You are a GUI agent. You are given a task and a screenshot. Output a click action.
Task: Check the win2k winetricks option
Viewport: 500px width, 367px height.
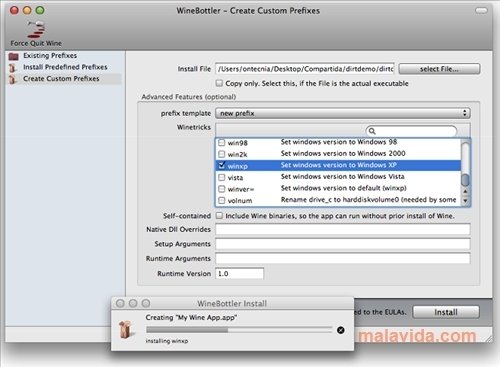click(x=222, y=154)
